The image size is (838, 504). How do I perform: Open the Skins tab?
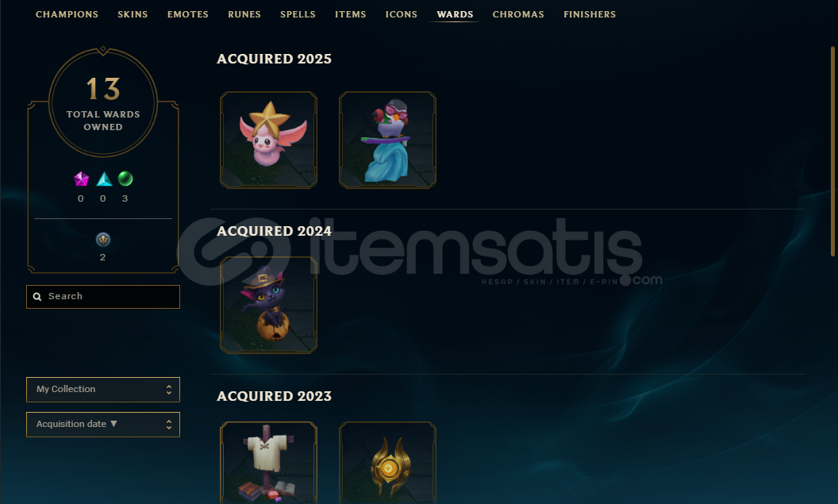(x=133, y=14)
